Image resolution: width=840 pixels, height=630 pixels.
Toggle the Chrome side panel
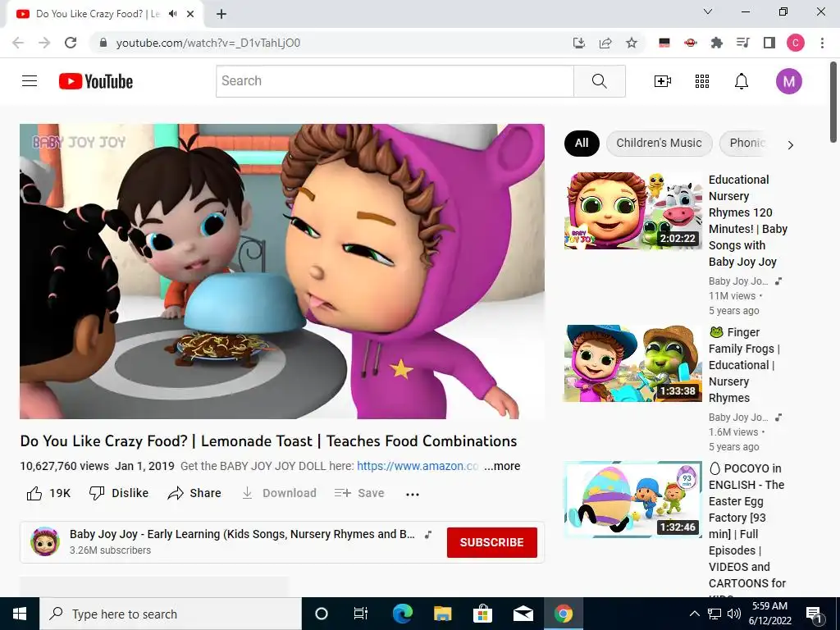tap(769, 43)
